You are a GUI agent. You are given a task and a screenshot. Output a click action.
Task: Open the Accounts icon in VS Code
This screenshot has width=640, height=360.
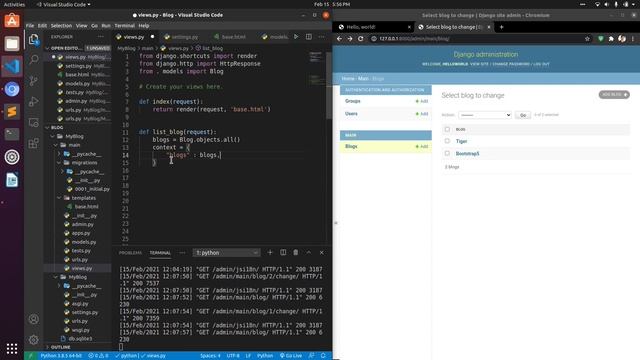pos(34,319)
